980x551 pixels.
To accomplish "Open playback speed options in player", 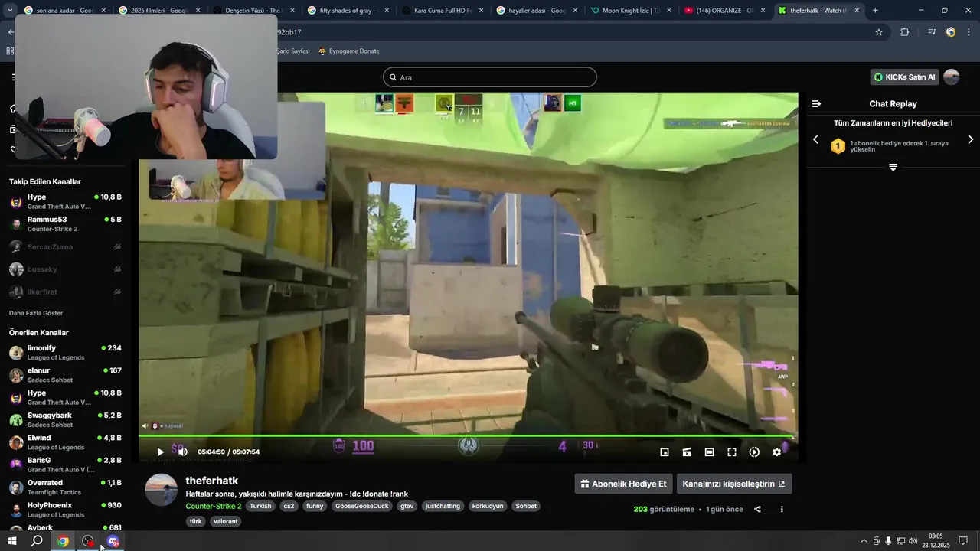I will (754, 452).
